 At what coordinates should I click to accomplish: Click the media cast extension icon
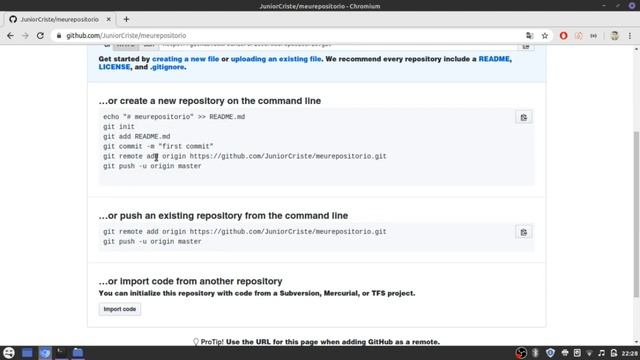(x=593, y=36)
